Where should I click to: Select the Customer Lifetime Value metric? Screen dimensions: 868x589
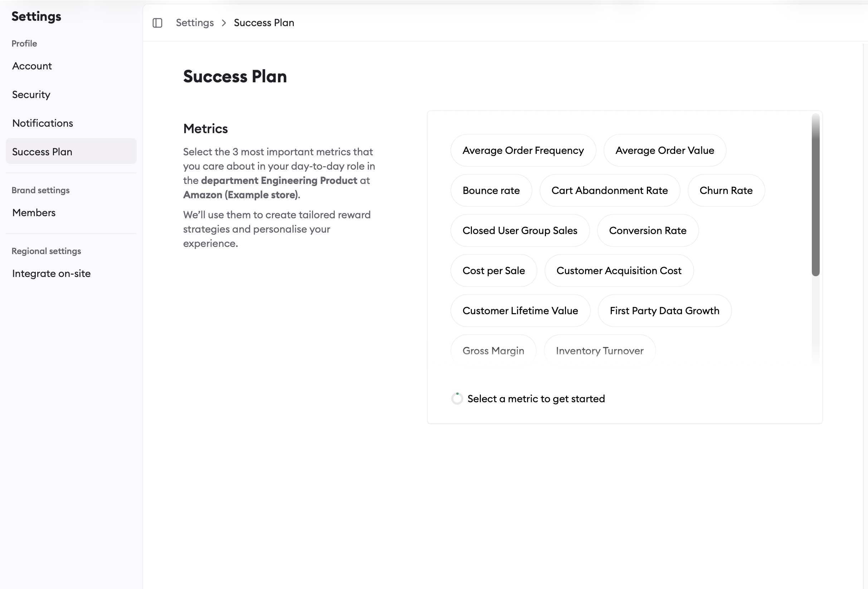coord(520,310)
